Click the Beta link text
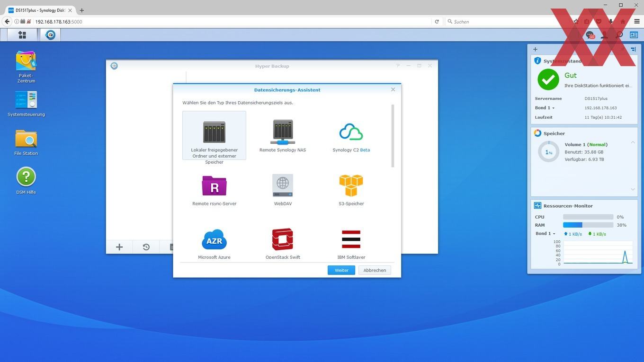The image size is (644, 362). [x=365, y=150]
